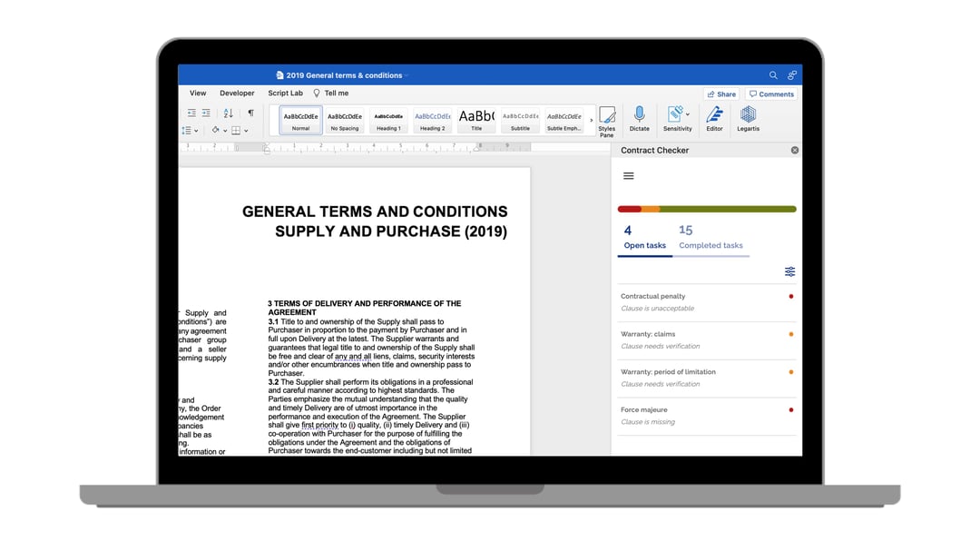Open the Styles Pane
The width and height of the screenshot is (980, 551).
(607, 120)
